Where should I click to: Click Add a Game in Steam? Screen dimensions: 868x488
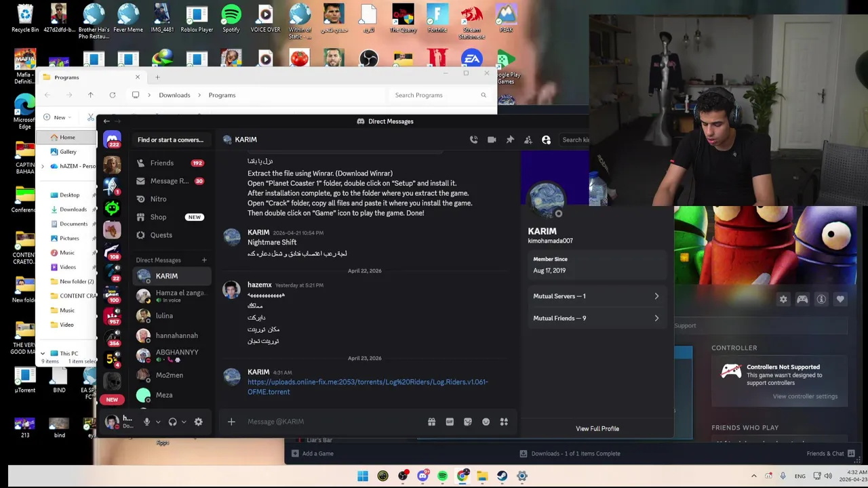[x=313, y=453]
